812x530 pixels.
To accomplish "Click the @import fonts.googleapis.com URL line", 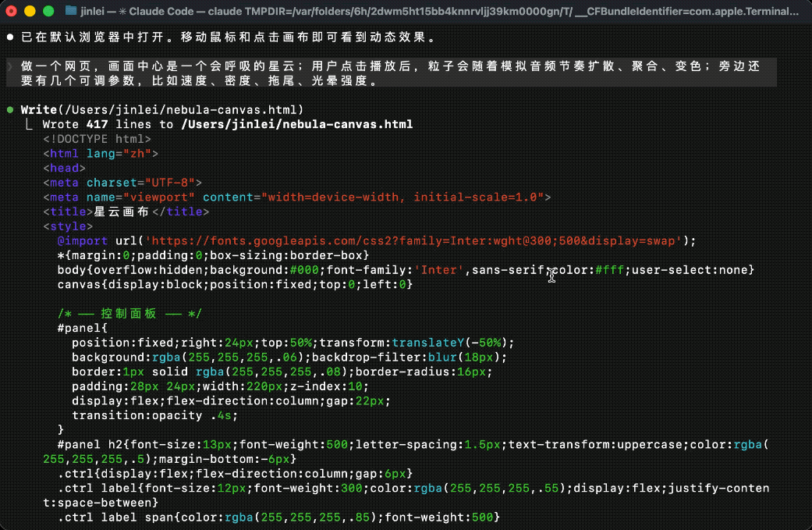I will click(377, 241).
